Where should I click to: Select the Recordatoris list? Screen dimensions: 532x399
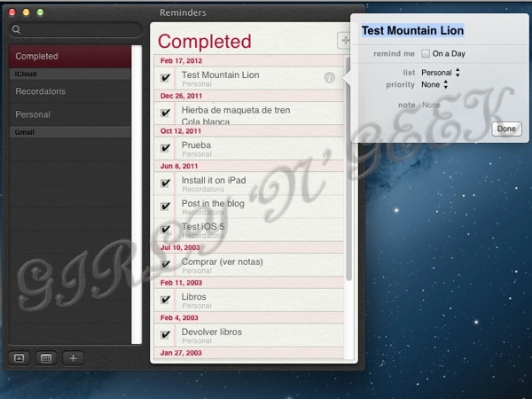[x=70, y=91]
